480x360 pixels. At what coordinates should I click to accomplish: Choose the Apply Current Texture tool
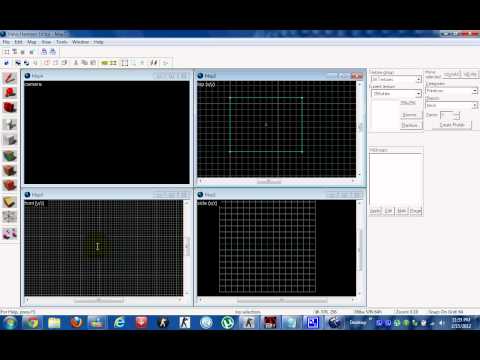(10, 171)
